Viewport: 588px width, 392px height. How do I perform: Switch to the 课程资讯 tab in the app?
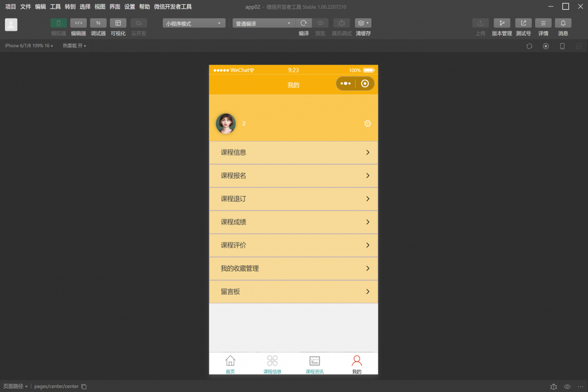coord(315,364)
